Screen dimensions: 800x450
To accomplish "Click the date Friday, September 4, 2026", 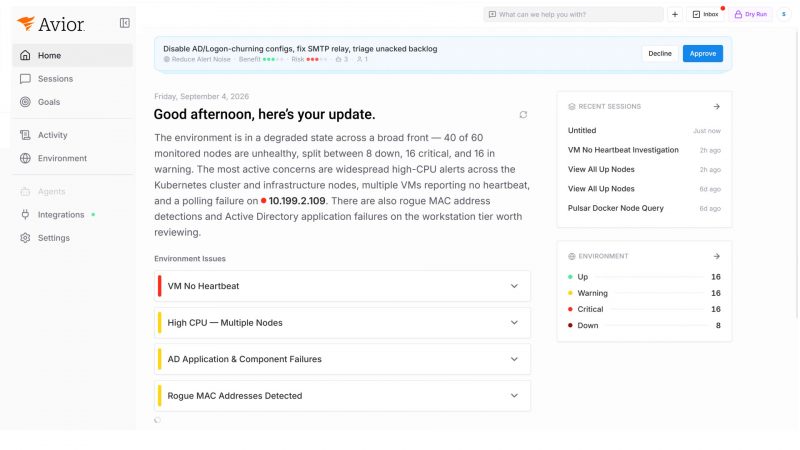I will (x=202, y=96).
